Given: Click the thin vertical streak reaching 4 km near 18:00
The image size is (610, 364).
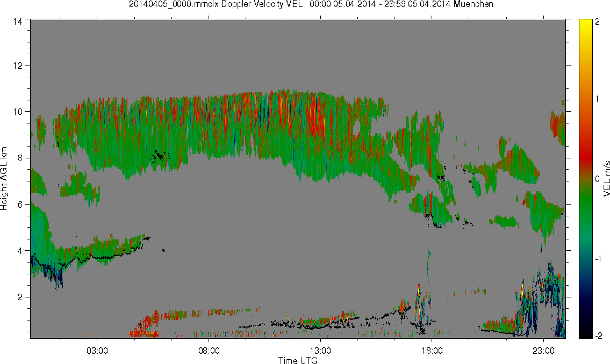Looking at the screenshot, I should (x=428, y=268).
